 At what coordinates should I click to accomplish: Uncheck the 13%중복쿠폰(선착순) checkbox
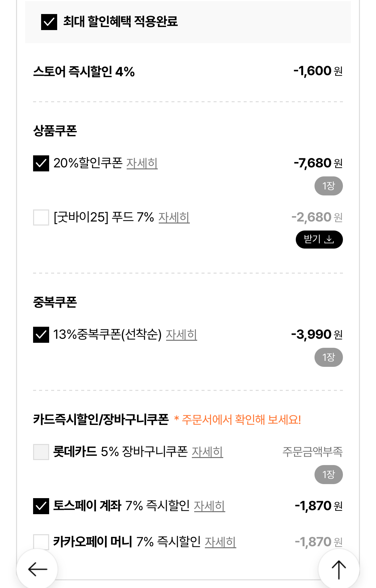click(41, 335)
